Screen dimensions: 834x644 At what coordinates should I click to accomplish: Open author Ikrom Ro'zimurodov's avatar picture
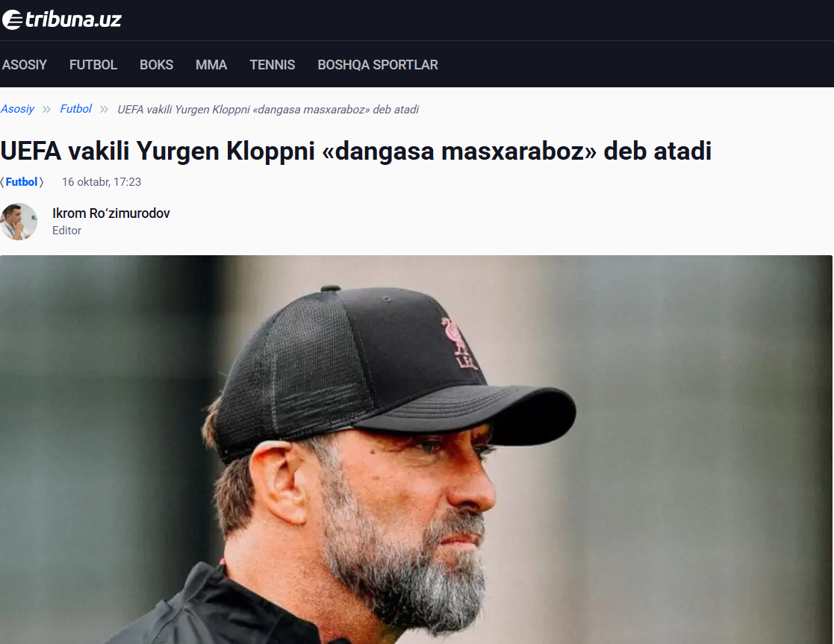[19, 222]
